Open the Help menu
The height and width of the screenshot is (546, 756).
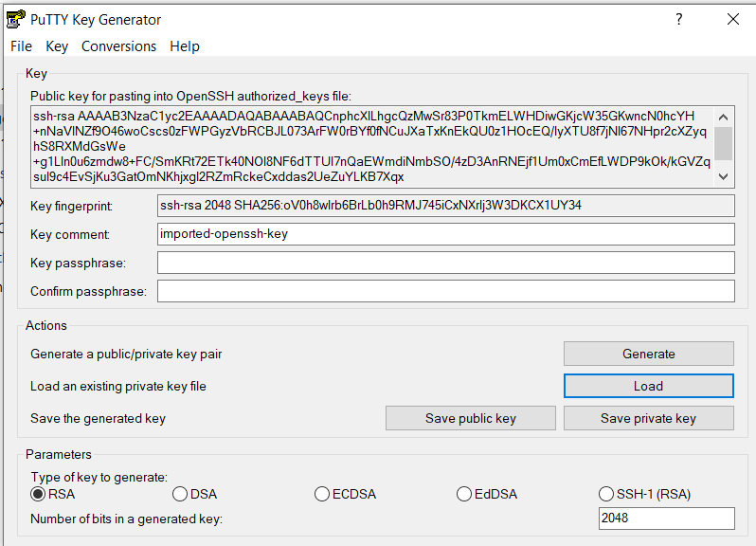point(185,46)
